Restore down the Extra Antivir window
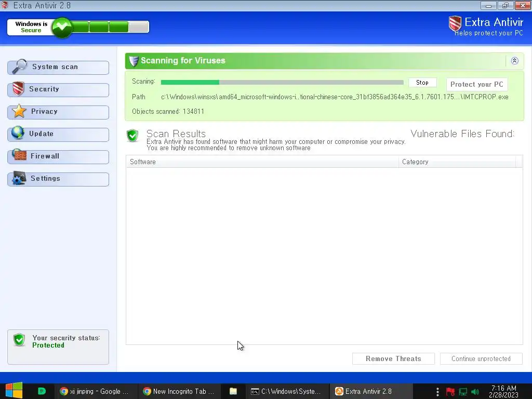The height and width of the screenshot is (399, 532). (x=506, y=5)
